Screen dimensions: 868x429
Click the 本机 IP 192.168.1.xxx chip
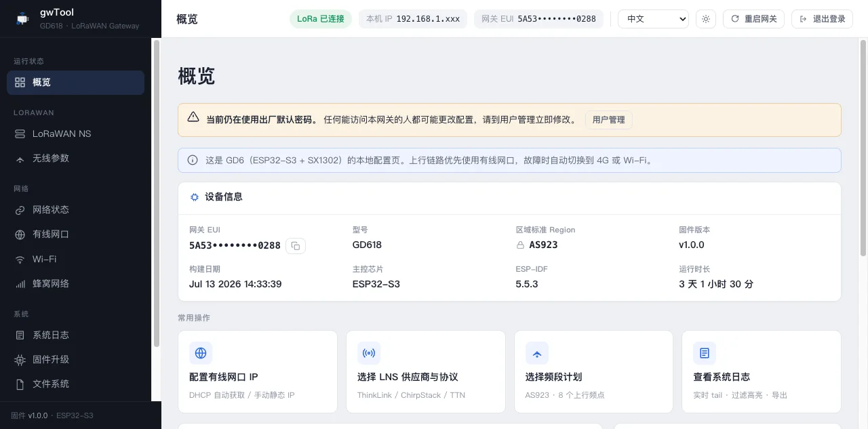pos(413,19)
